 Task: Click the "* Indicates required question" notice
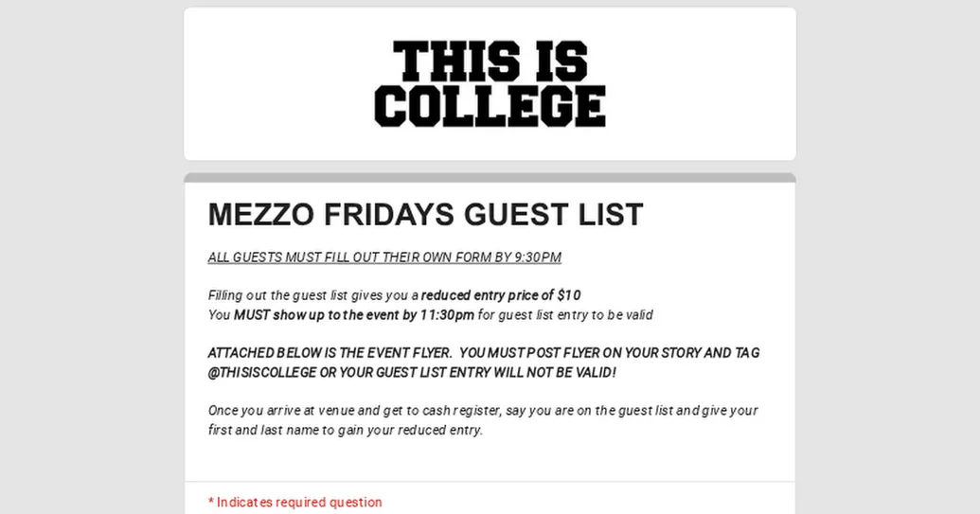(x=295, y=503)
